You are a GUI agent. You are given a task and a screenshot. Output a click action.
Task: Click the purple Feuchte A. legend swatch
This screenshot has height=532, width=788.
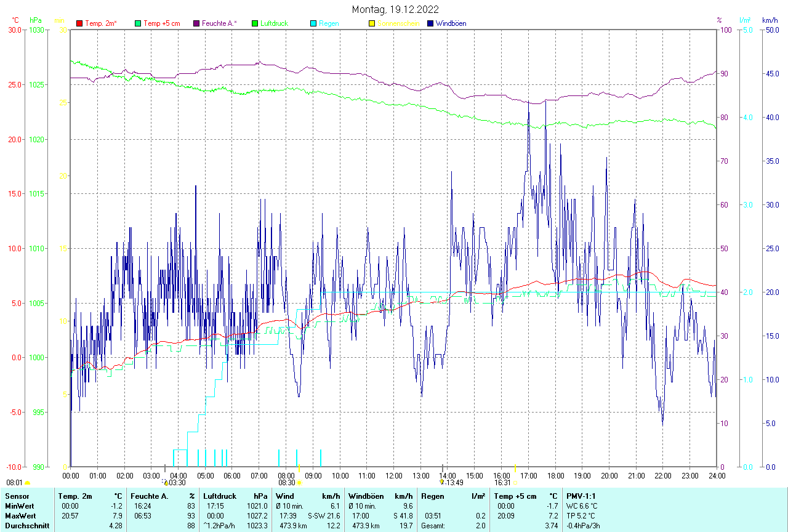196,23
